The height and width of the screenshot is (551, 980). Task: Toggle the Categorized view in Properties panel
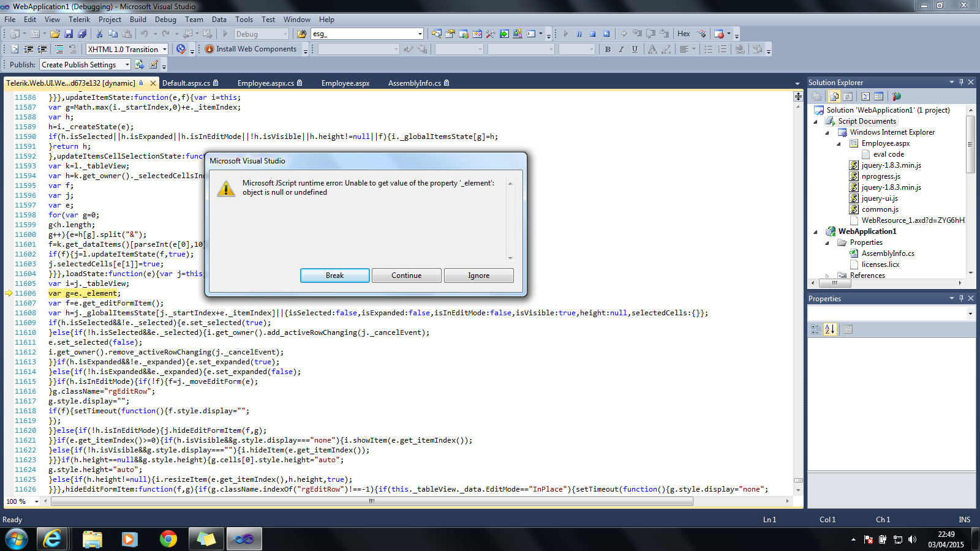pos(816,329)
